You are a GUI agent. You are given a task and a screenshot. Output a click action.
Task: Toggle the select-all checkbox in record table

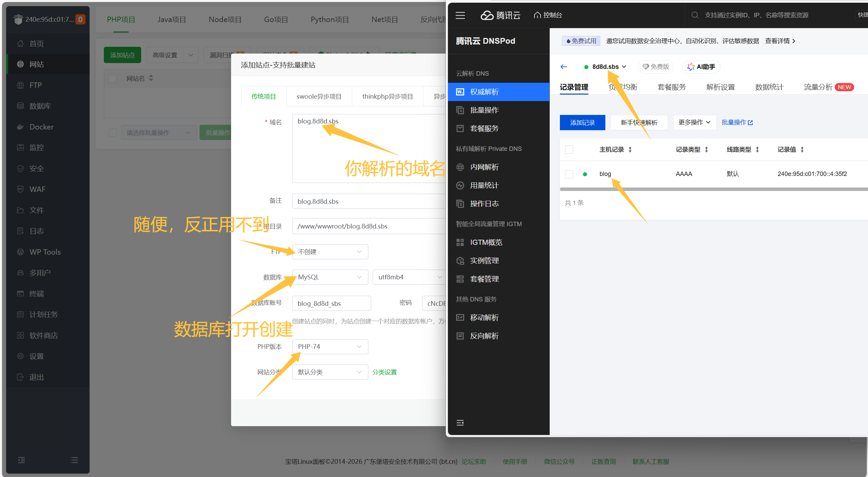click(568, 149)
